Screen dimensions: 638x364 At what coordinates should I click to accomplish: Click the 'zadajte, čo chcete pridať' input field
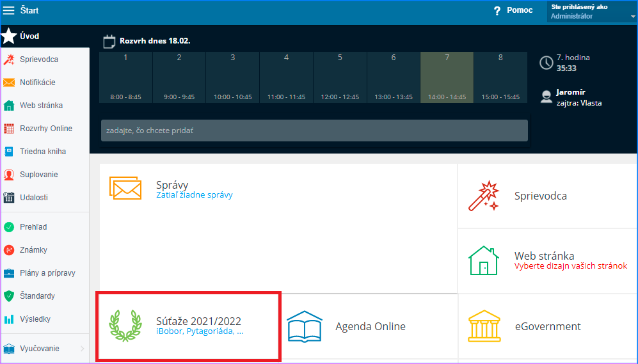click(x=315, y=131)
